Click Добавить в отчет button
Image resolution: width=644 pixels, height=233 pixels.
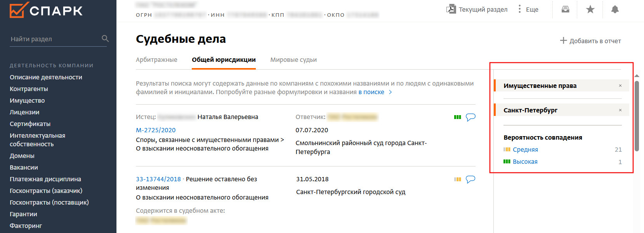click(590, 41)
